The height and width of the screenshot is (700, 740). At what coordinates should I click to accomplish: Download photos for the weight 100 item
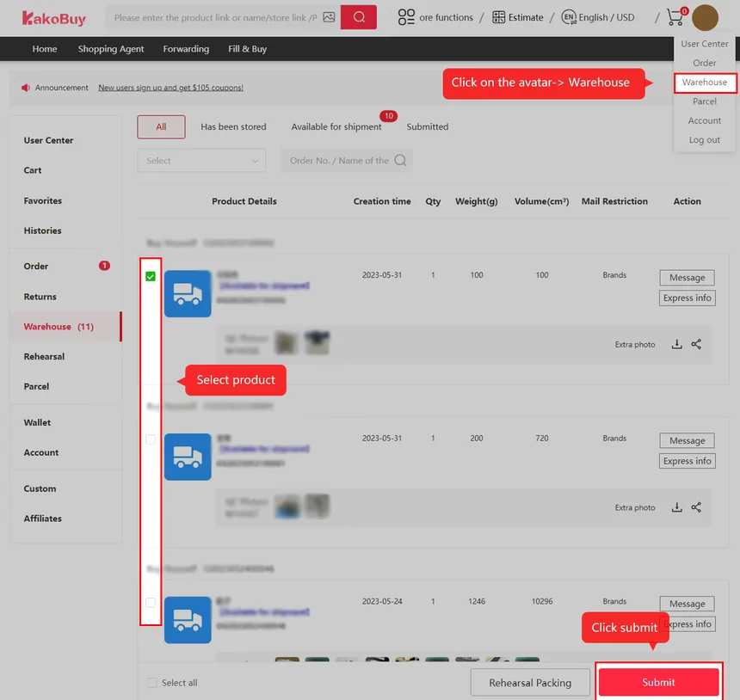pos(677,344)
